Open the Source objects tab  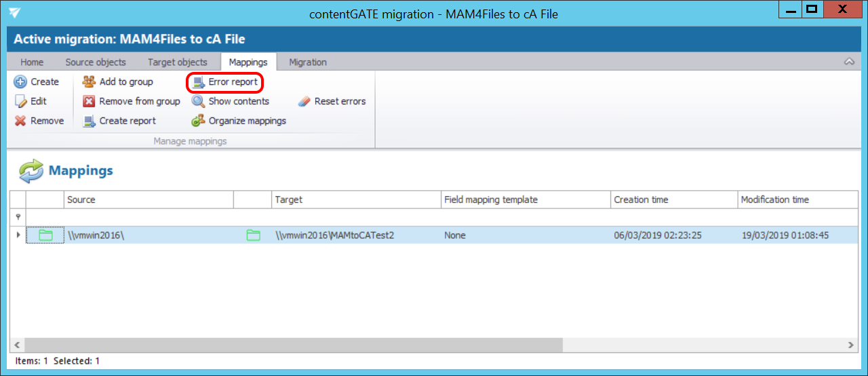[x=96, y=62]
